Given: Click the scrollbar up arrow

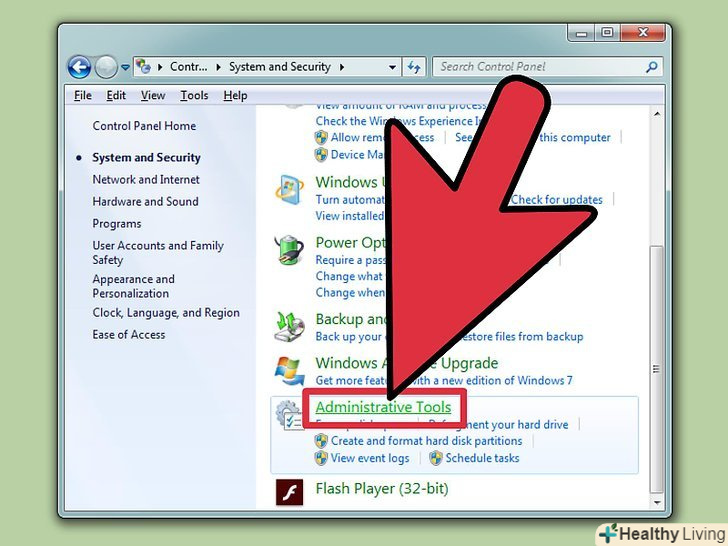Looking at the screenshot, I should click(656, 114).
